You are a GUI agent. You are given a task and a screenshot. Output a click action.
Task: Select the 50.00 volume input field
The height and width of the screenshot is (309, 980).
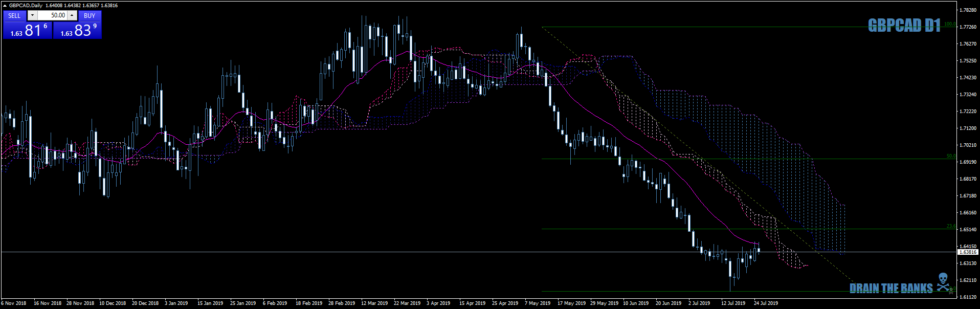click(53, 15)
